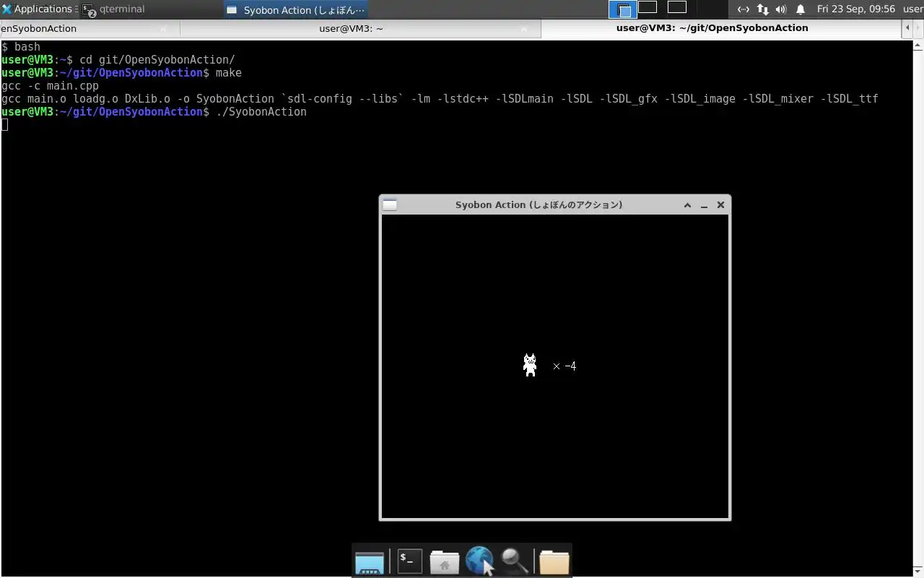This screenshot has height=578, width=924.
Task: Switch to the Syobon Action taskbar button
Action: pyautogui.click(x=296, y=9)
